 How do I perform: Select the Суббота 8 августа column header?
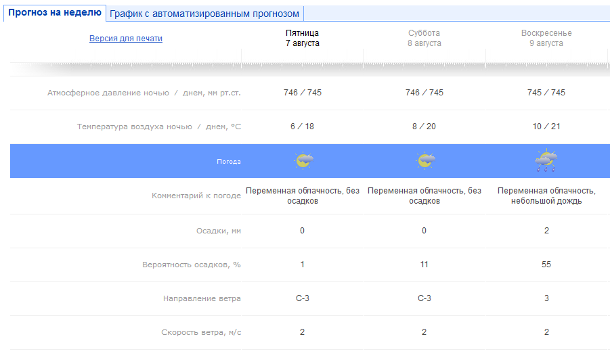[x=424, y=38]
